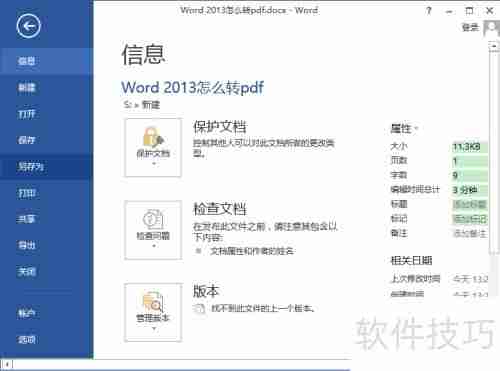Choose 导出 (Export) in the sidebar
The width and height of the screenshot is (500, 371).
click(x=46, y=245)
